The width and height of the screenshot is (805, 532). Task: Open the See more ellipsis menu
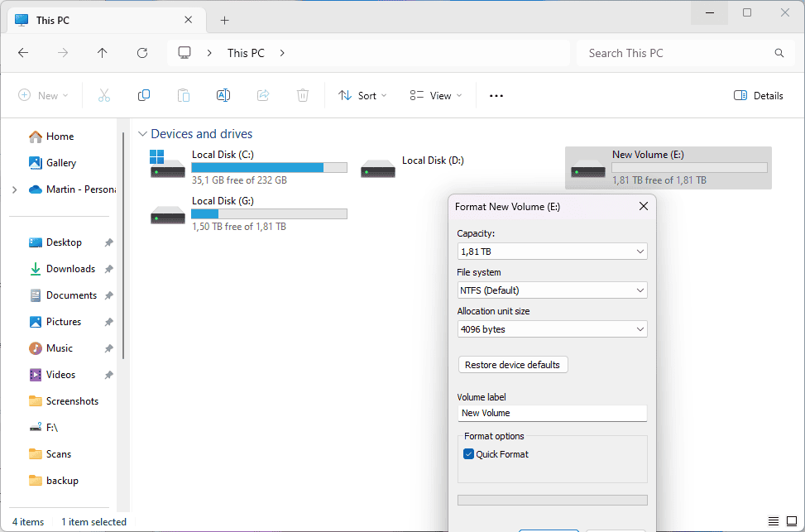496,95
